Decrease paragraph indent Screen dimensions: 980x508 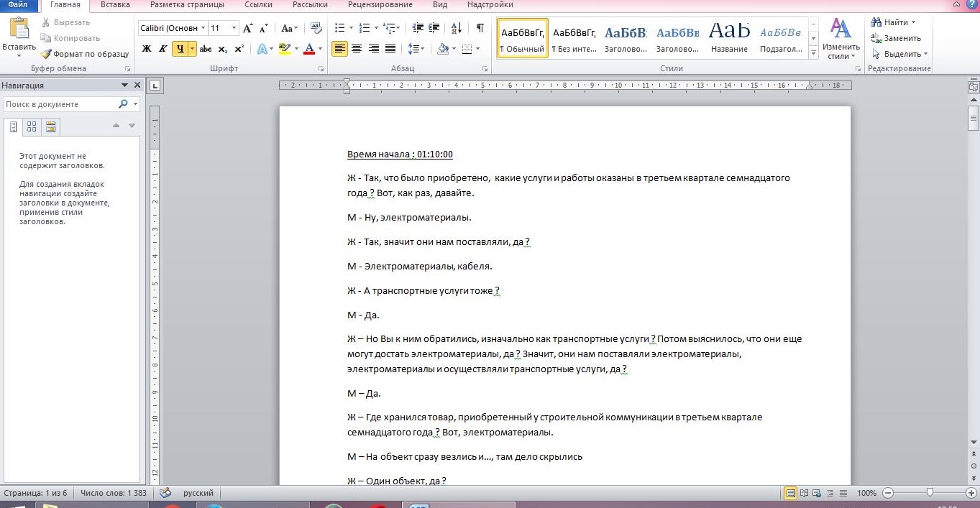(416, 29)
